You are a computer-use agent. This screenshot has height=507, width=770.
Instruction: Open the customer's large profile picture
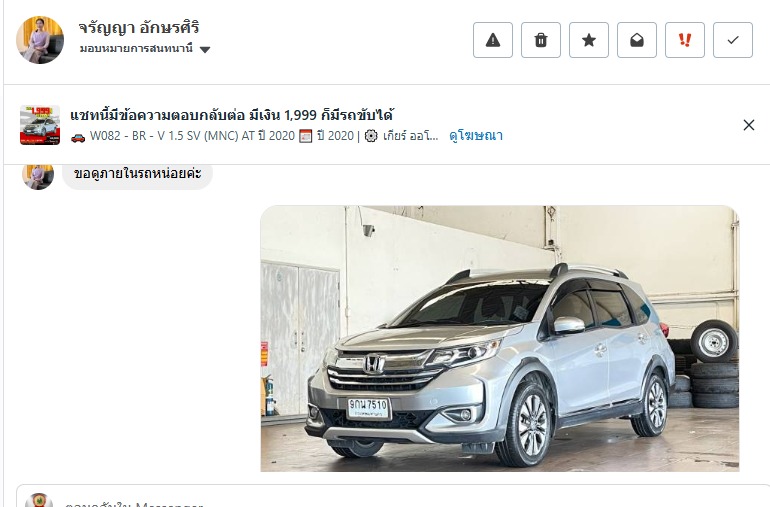[x=40, y=40]
